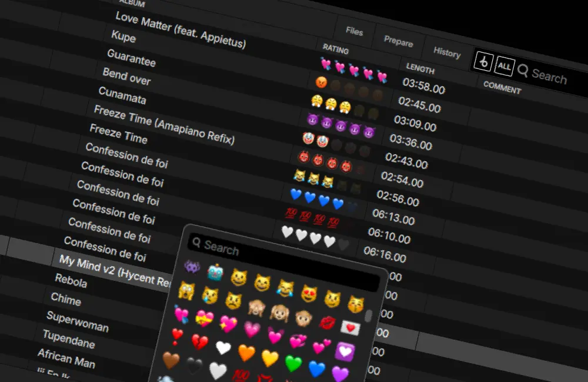
Task: Choose the green heart emoji
Action: 293,363
